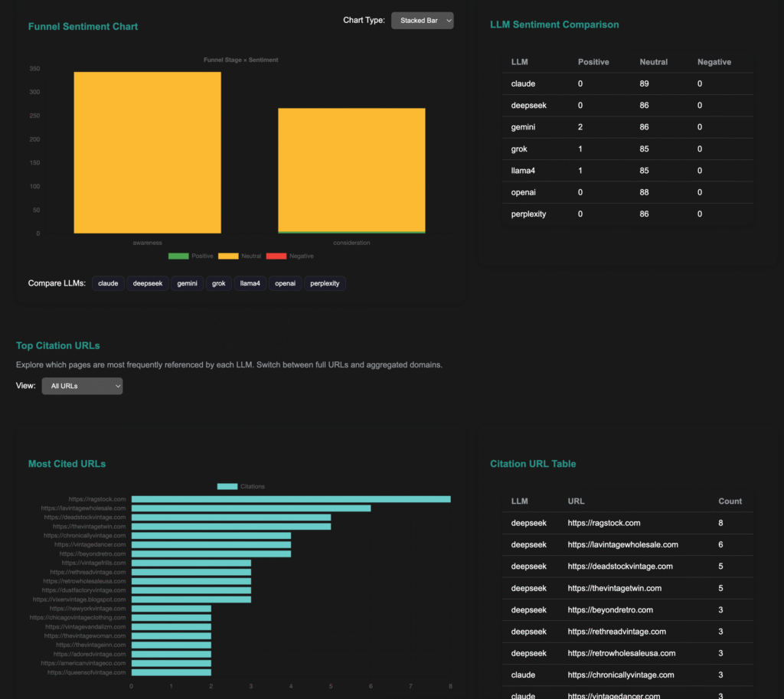Click the Citations legend swatch

coord(227,486)
